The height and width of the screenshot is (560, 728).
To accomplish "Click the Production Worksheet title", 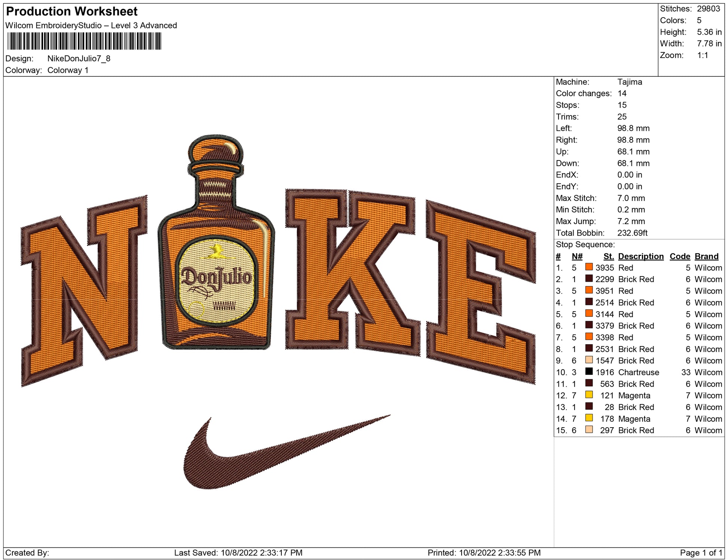I will coord(72,12).
